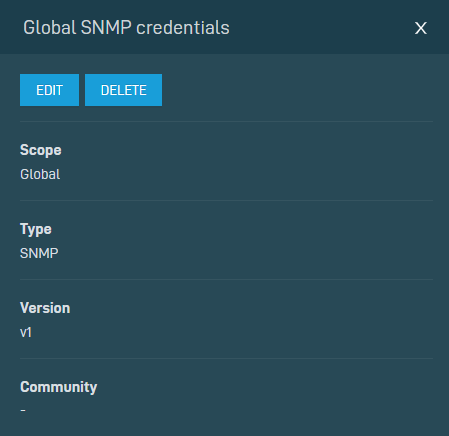The image size is (449, 436).
Task: Close the Global SNMP credentials panel
Action: pos(421,28)
